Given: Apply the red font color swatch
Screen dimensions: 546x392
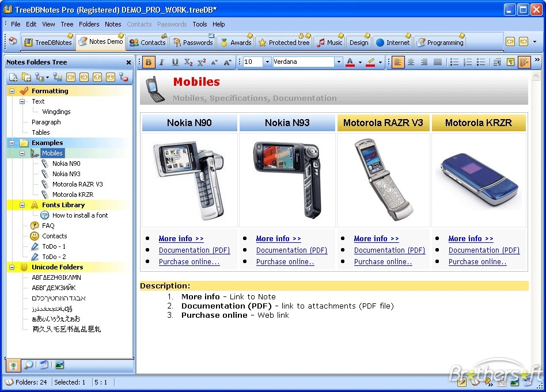Looking at the screenshot, I should point(350,62).
